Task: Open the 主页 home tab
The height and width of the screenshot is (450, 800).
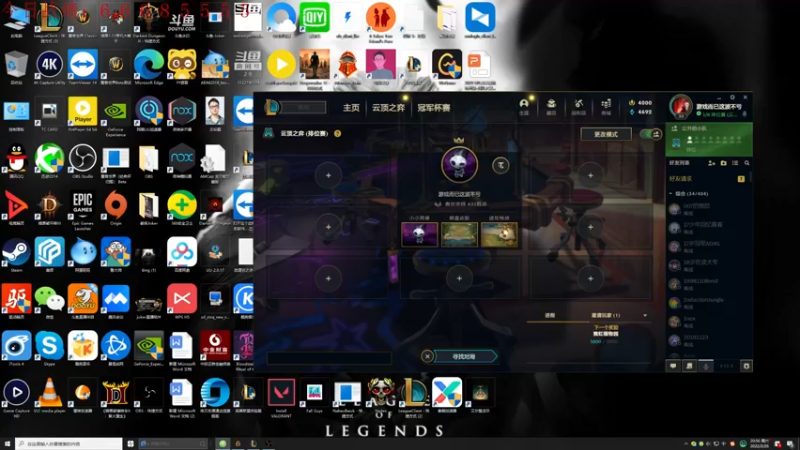Action: [351, 108]
